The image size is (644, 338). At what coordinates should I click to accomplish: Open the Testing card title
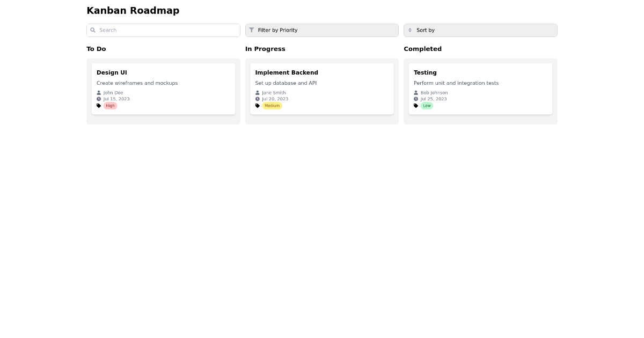(x=425, y=72)
